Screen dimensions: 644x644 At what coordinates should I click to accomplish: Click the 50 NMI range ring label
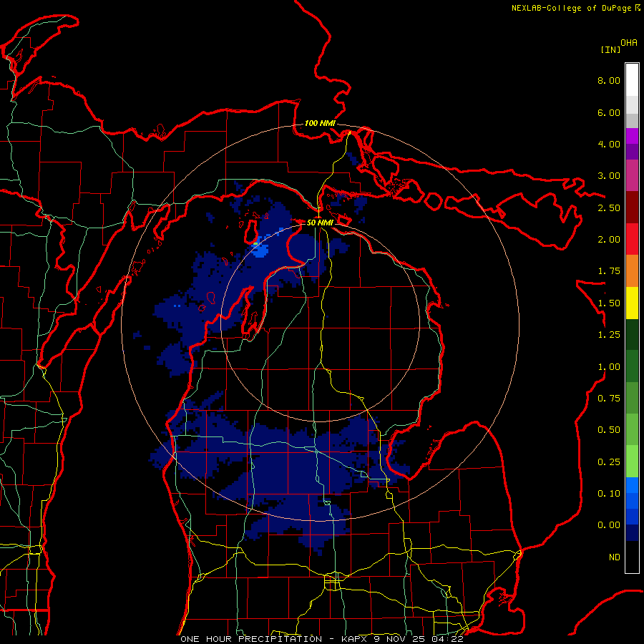point(320,223)
